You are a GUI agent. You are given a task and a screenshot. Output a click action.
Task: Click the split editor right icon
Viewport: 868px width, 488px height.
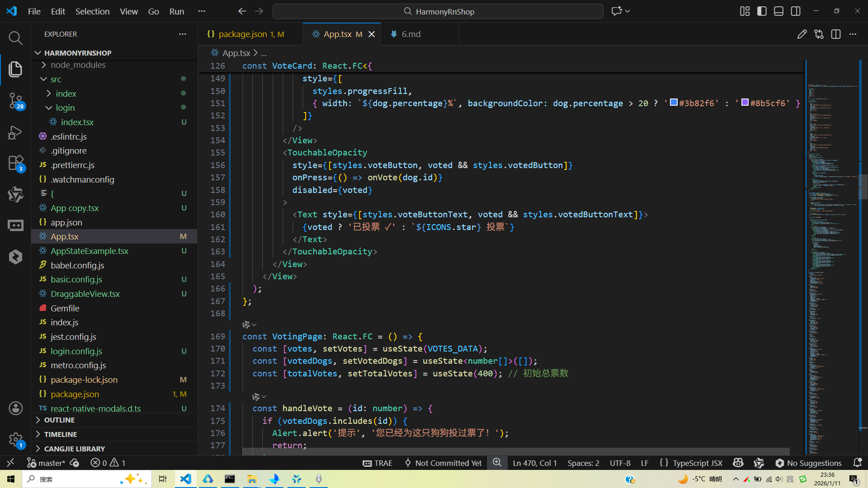(835, 34)
